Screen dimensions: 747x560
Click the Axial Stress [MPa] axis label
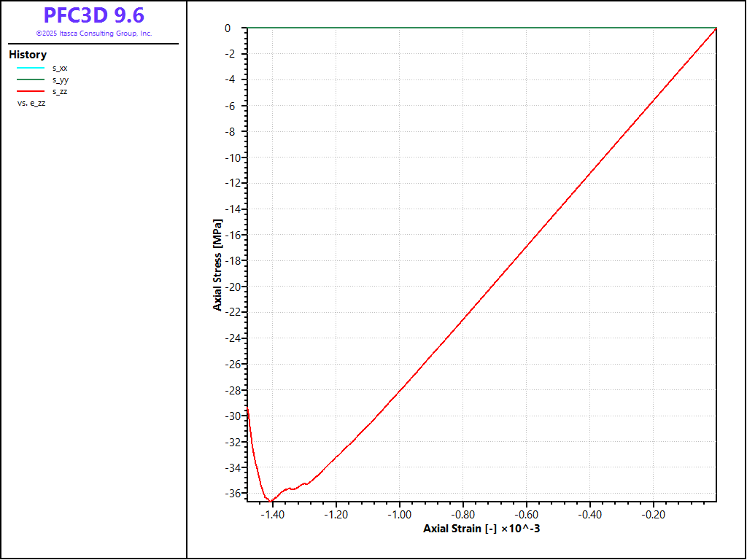coord(217,265)
